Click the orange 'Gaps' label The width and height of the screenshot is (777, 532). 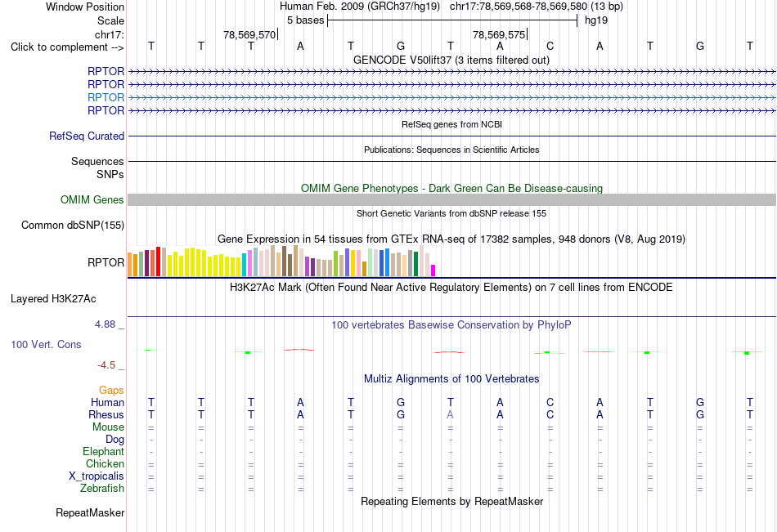click(x=111, y=391)
